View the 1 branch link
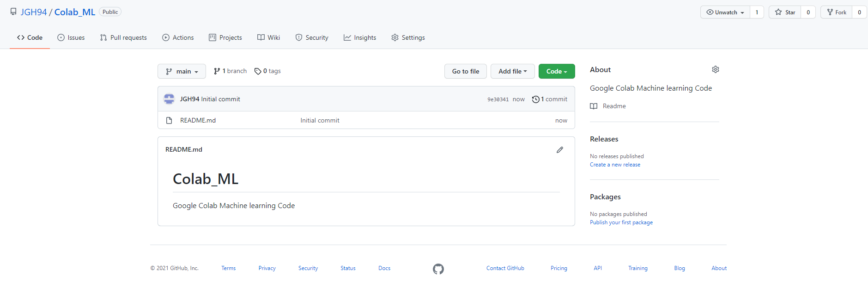Image resolution: width=868 pixels, height=283 pixels. (230, 71)
